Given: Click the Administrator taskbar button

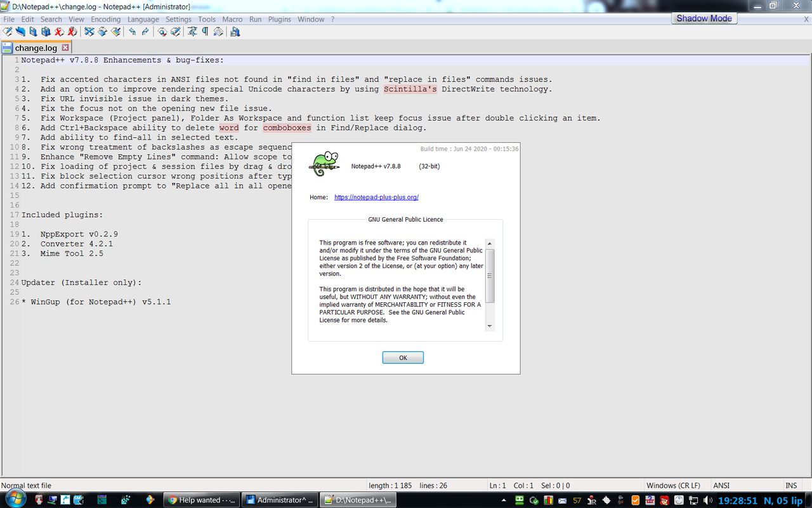Looking at the screenshot, I should [x=280, y=500].
